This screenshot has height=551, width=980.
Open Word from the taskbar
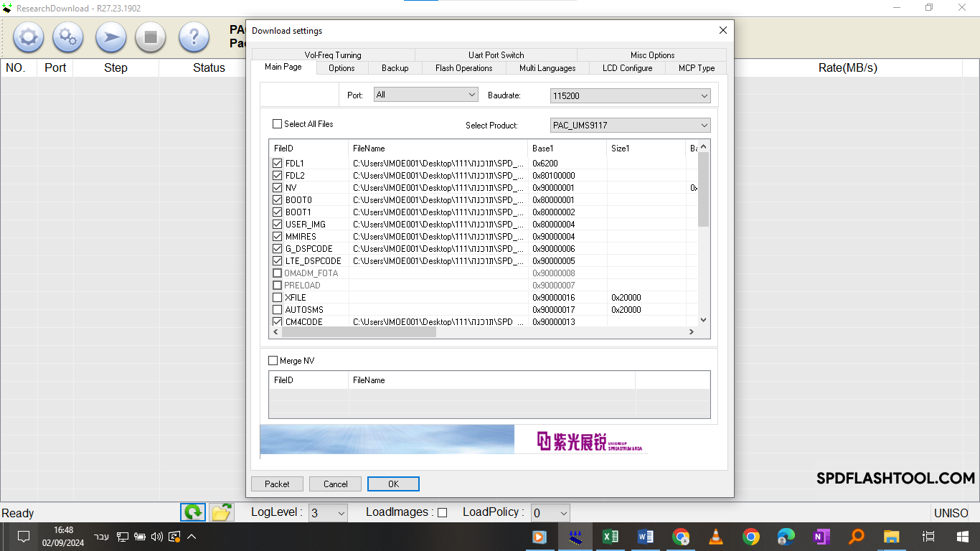click(x=646, y=537)
